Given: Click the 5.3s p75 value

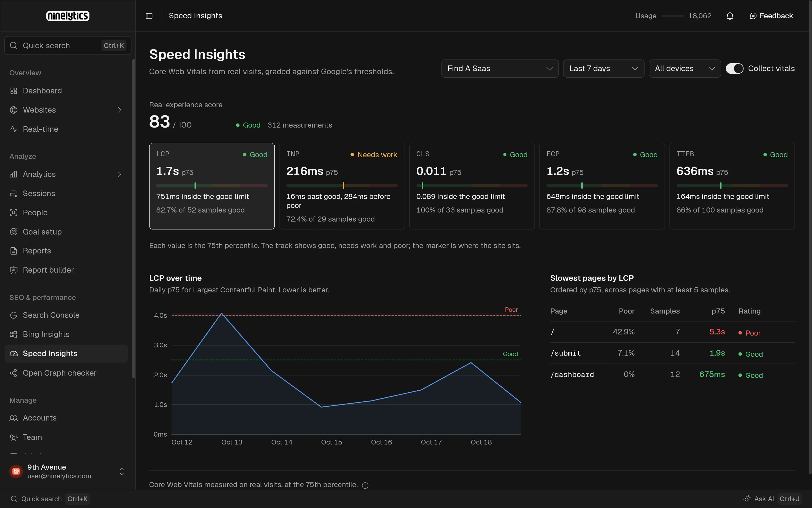Looking at the screenshot, I should tap(717, 332).
